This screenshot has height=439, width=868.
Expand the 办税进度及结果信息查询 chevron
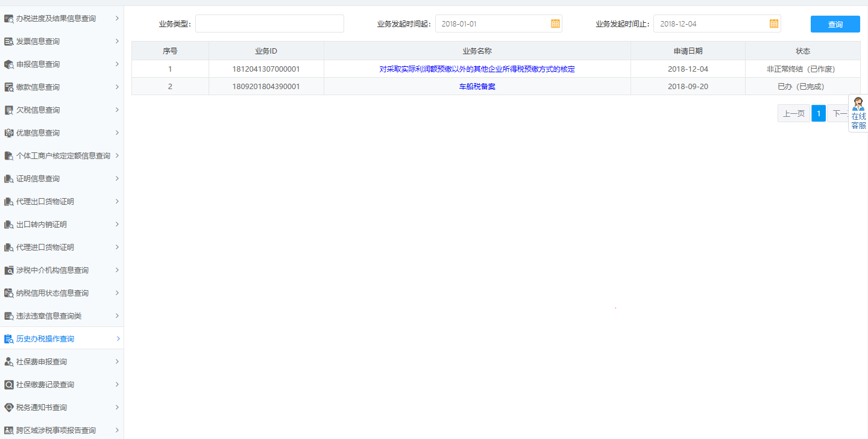coord(117,18)
